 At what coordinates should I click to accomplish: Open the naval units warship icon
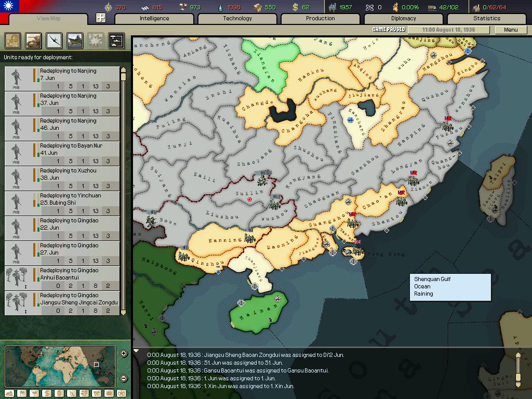click(75, 41)
